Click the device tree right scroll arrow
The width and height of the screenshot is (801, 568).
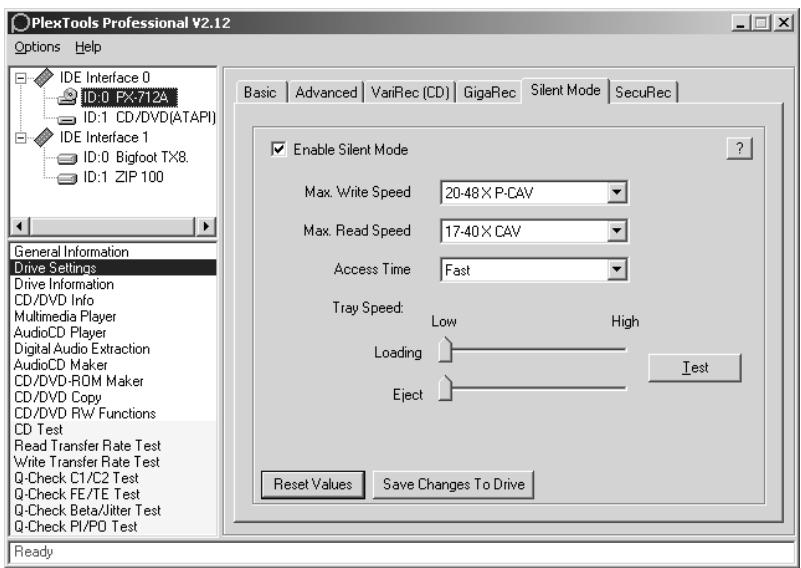click(206, 226)
